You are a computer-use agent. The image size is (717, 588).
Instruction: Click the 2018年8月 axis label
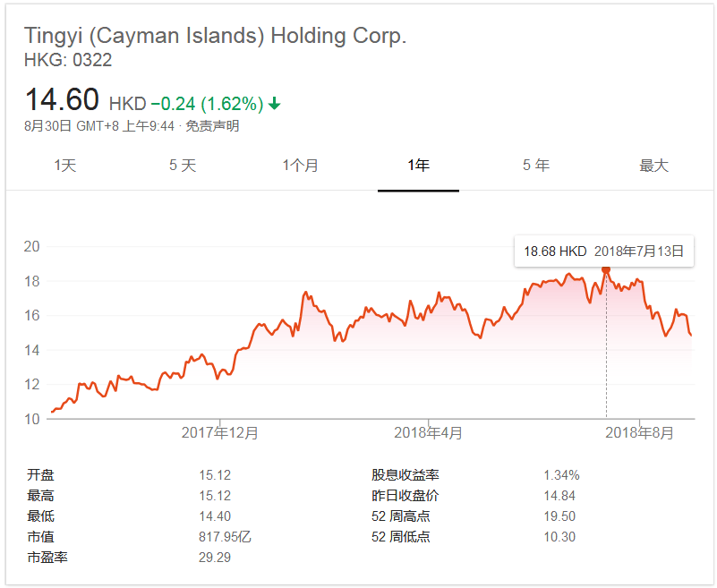640,433
